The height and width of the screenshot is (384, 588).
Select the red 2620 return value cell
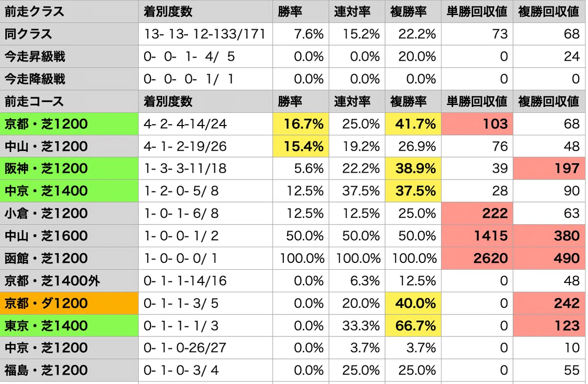coord(476,258)
